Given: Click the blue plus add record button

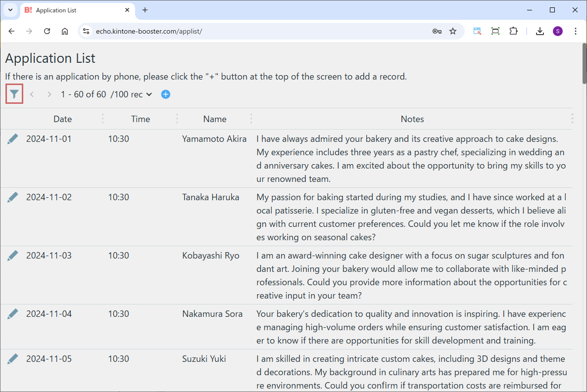Looking at the screenshot, I should pos(166,94).
